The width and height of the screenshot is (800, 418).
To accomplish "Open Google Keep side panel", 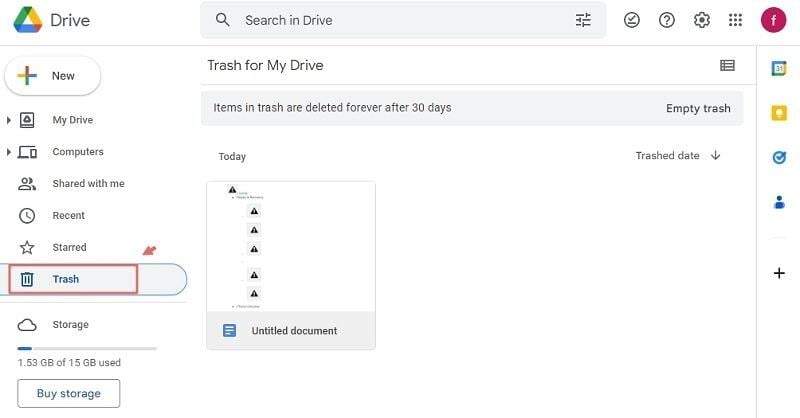I will (x=779, y=113).
